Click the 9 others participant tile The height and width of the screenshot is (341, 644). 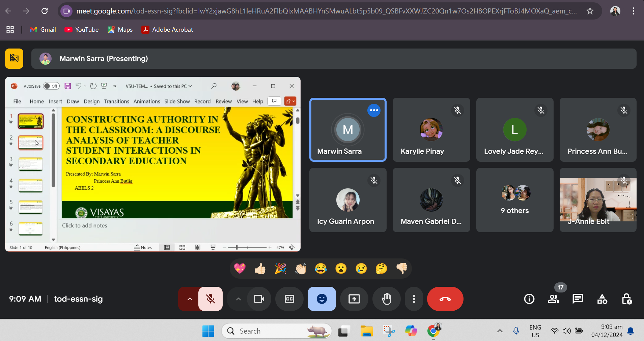pos(514,200)
